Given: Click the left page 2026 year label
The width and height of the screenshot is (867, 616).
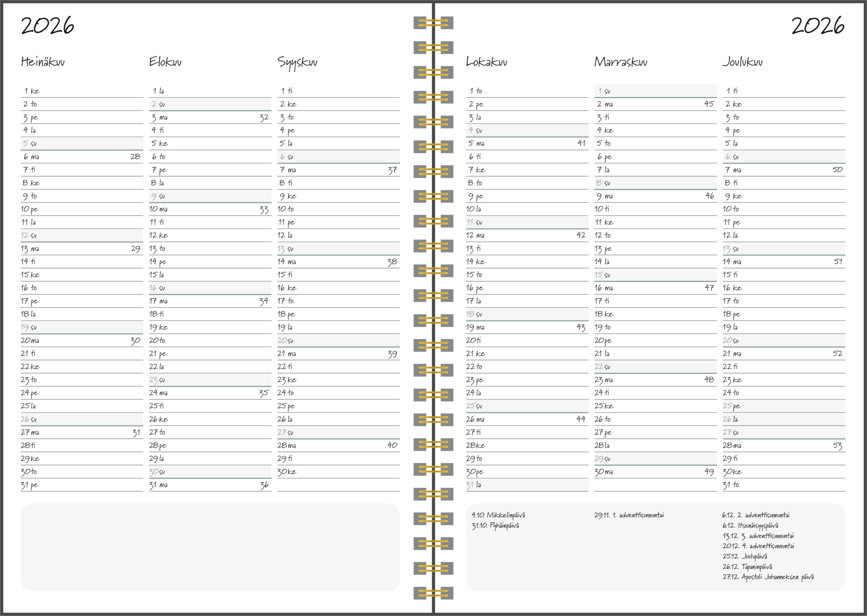Looking at the screenshot, I should click(x=47, y=26).
